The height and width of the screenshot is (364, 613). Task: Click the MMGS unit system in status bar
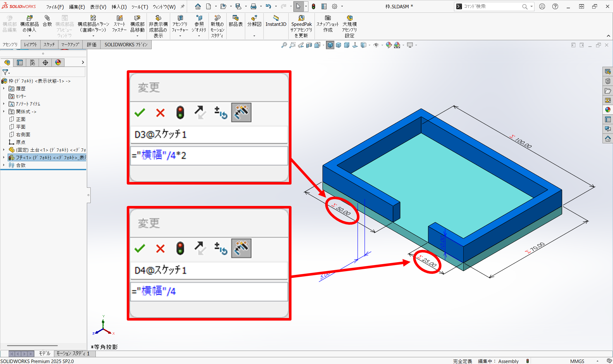(577, 361)
